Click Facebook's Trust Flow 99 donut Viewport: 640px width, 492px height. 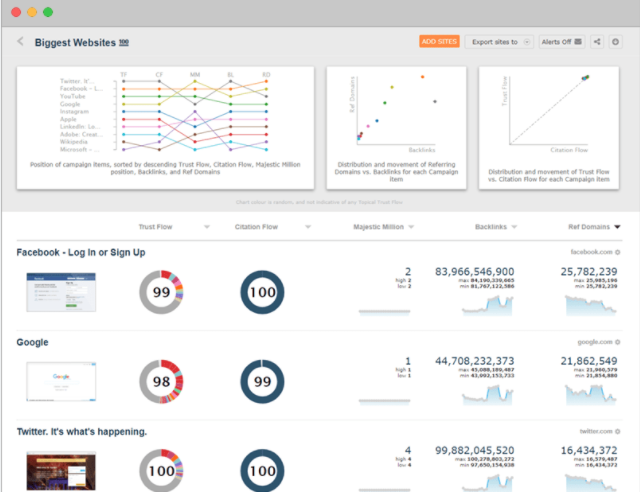click(x=161, y=292)
